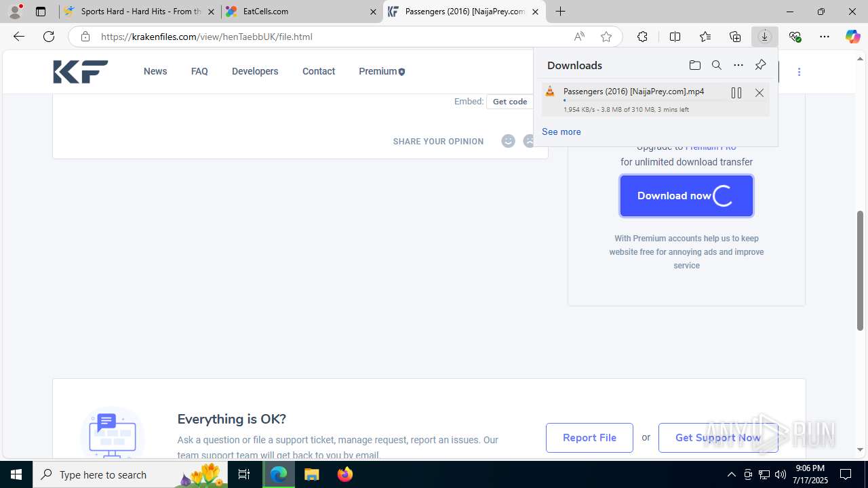Open the network tray icon
This screenshot has width=868, height=488.
coord(764,474)
